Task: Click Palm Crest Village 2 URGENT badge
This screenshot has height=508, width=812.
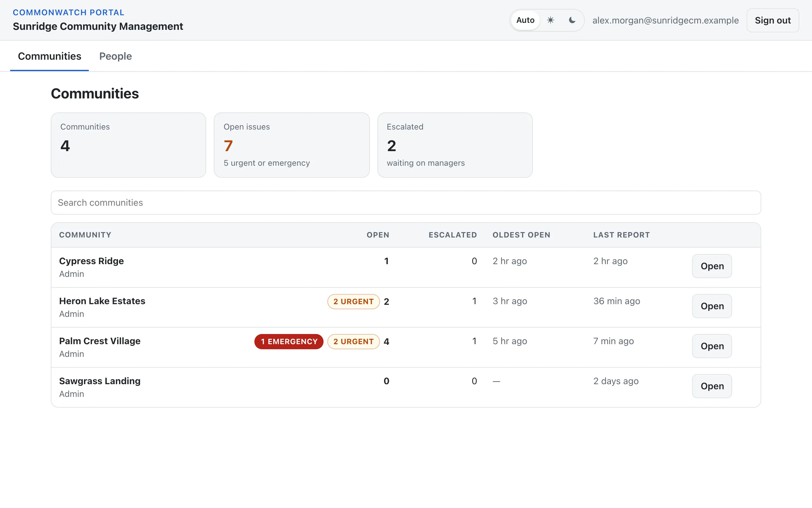Action: (353, 342)
